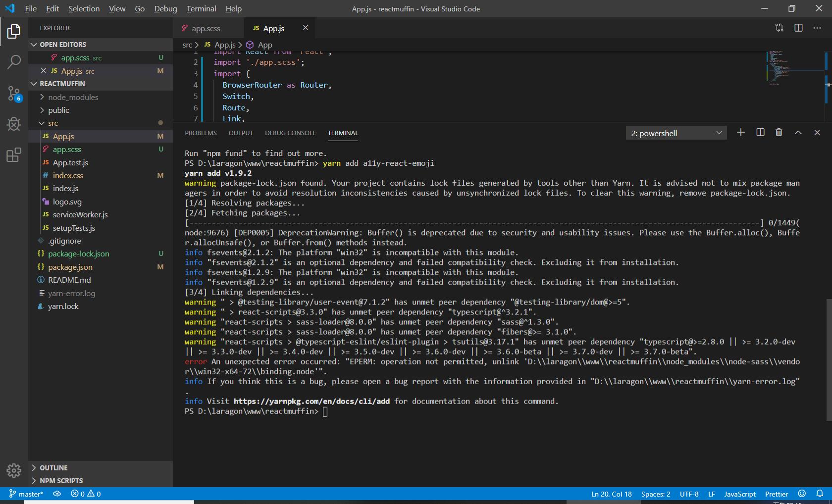Click the master branch status button

[26, 494]
